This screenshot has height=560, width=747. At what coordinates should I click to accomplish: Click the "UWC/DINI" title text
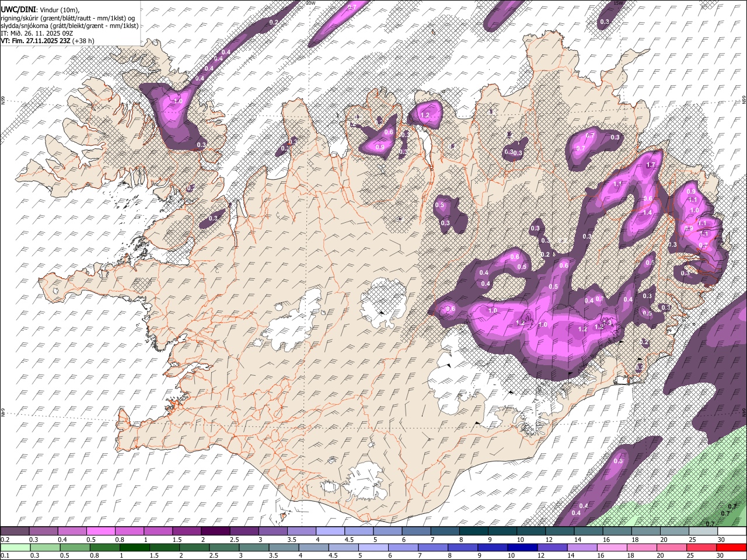[18, 9]
